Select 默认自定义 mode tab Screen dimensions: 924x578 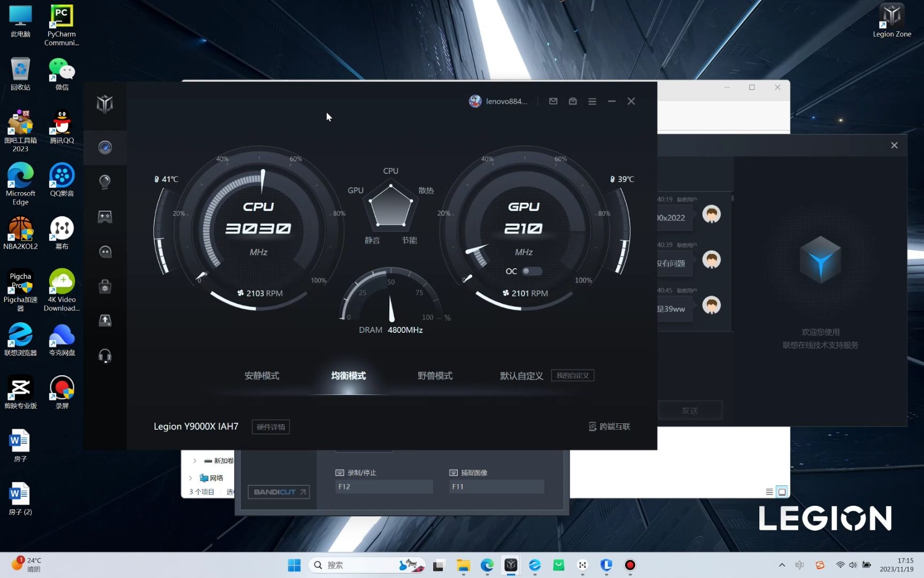(x=521, y=376)
